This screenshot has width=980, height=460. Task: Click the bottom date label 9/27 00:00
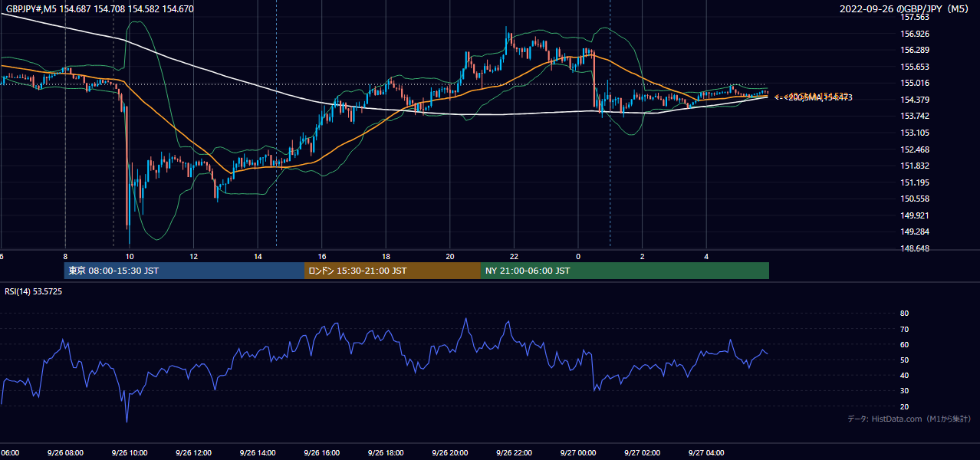point(578,453)
